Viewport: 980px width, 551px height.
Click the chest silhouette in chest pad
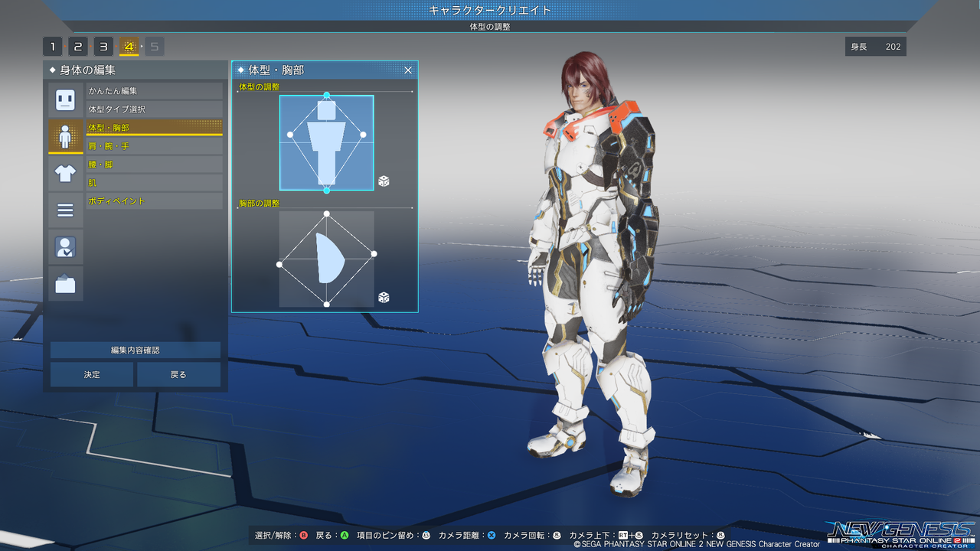click(330, 259)
